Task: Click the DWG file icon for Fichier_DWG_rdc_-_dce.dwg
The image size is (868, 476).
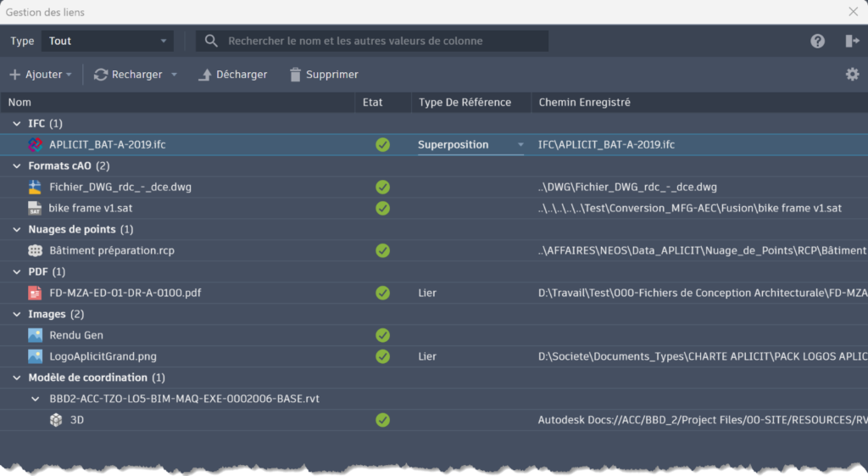Action: click(35, 187)
